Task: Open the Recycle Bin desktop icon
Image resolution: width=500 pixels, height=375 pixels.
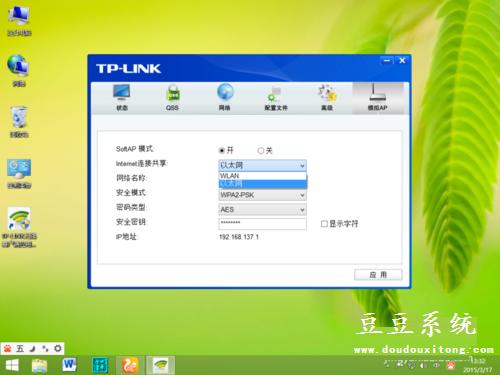Action: (x=19, y=122)
